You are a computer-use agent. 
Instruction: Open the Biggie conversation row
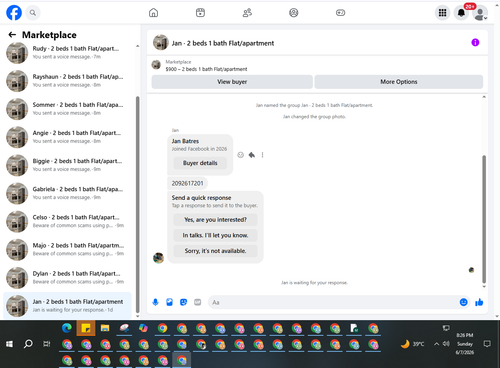pyautogui.click(x=67, y=165)
